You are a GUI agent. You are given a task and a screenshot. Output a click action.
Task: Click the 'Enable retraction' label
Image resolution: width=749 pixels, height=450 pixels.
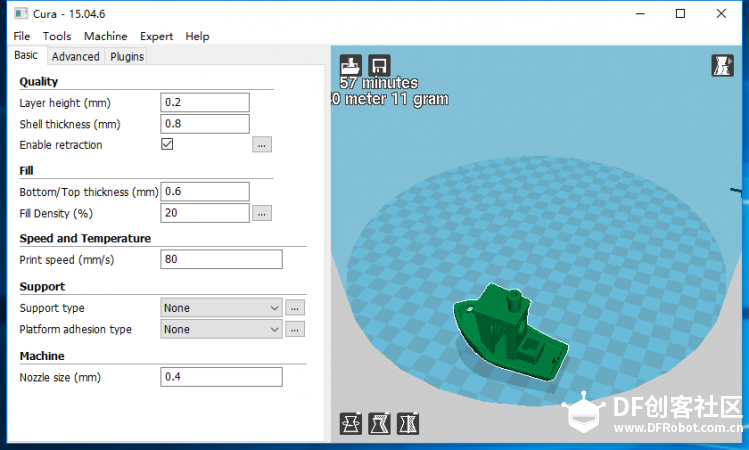click(x=61, y=145)
